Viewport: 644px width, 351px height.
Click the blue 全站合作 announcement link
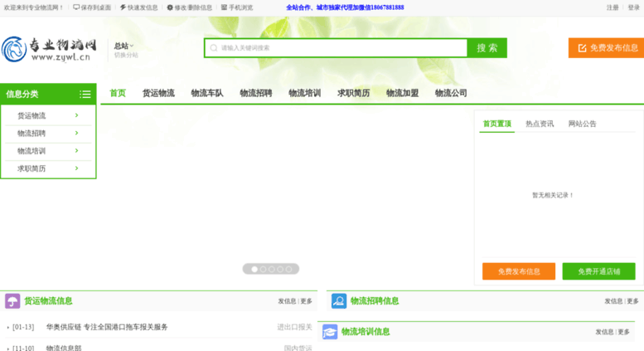point(345,7)
